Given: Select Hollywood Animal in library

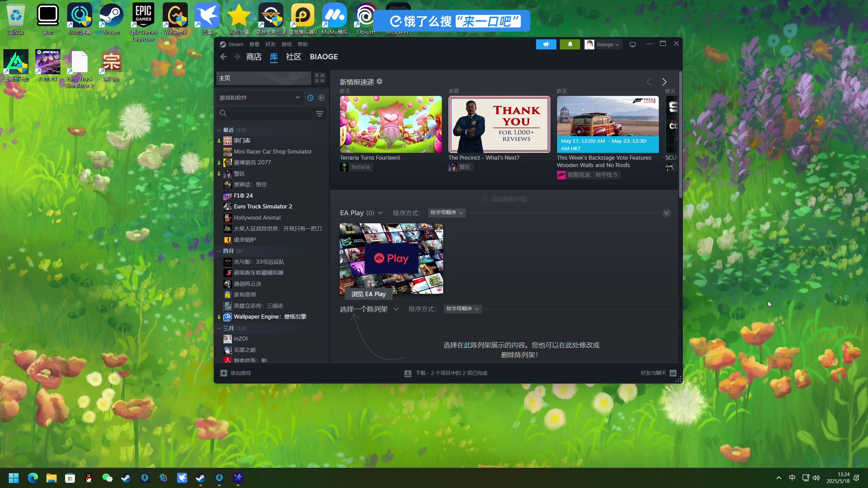Looking at the screenshot, I should click(257, 218).
